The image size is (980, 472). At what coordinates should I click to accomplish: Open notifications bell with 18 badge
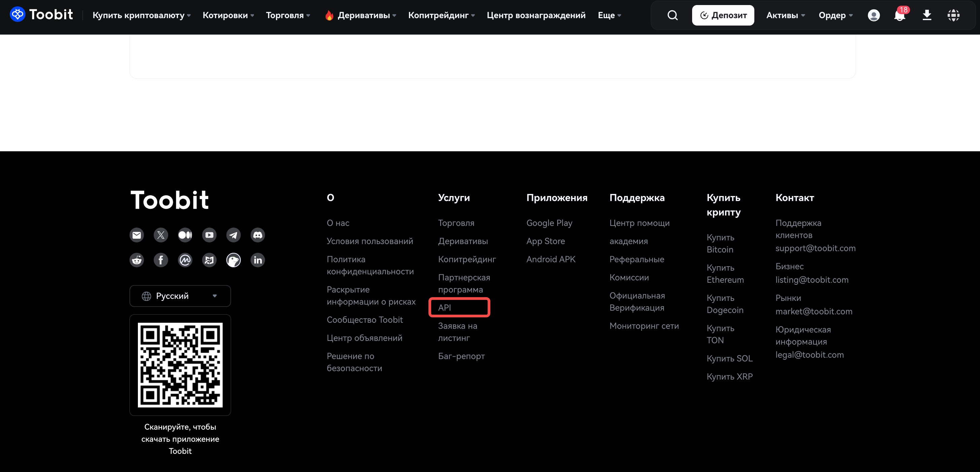899,15
